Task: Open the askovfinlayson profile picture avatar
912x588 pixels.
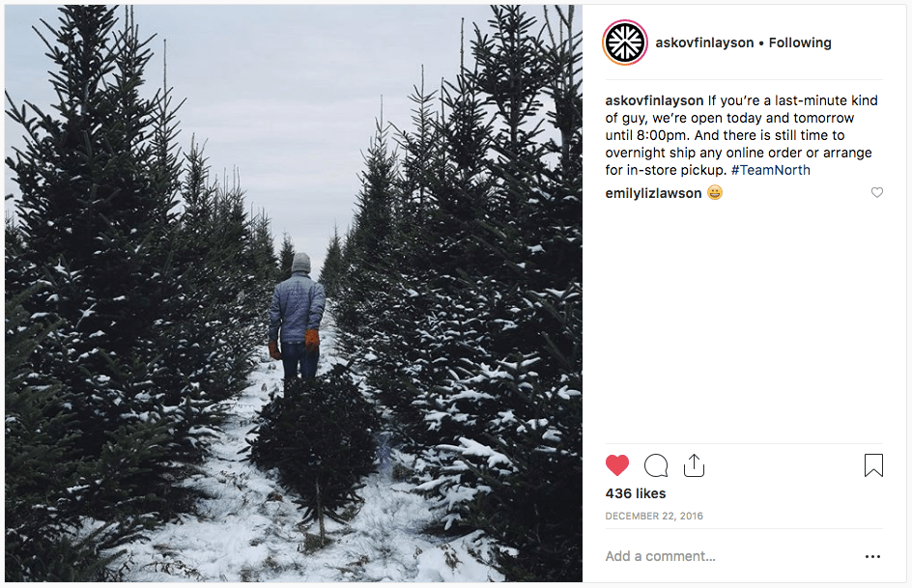Action: (x=624, y=42)
